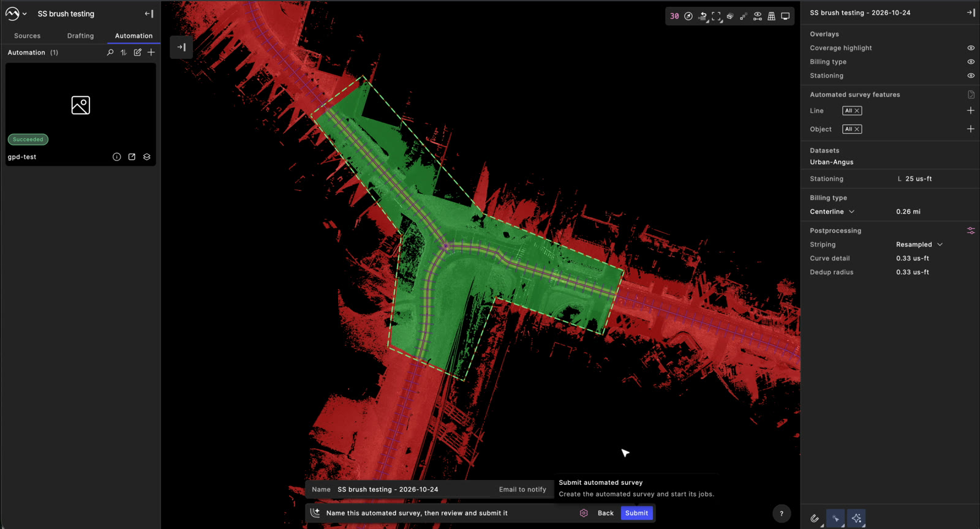980x529 pixels.
Task: Open the workspace logo menu chevron
Action: click(x=24, y=13)
